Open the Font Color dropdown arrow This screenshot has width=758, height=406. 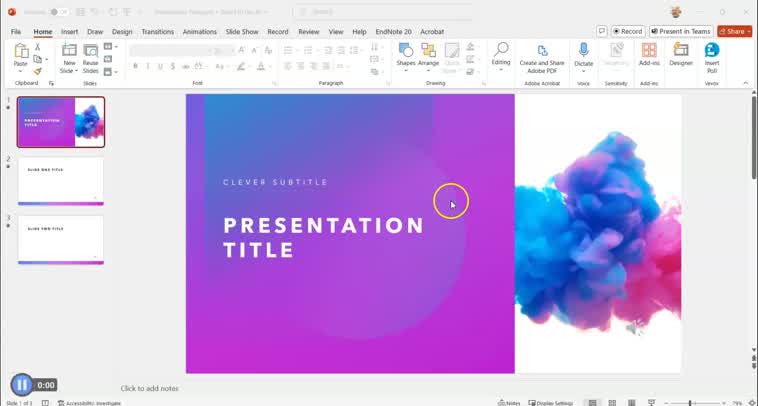tap(270, 66)
